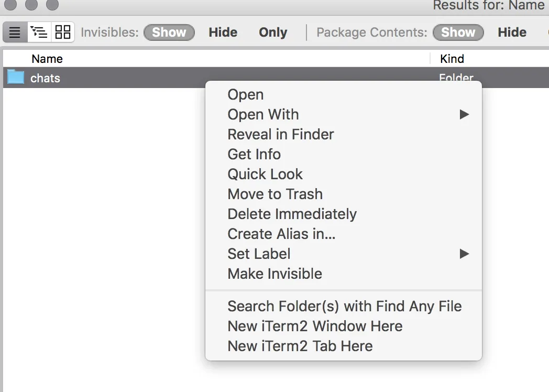Choose Reveal in Finder
This screenshot has width=549, height=392.
tap(281, 135)
